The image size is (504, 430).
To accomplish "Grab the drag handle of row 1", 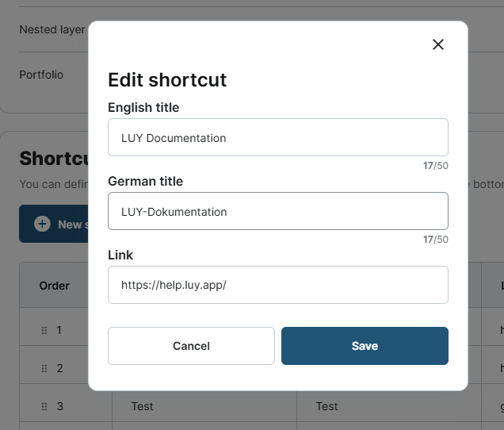I will point(44,330).
